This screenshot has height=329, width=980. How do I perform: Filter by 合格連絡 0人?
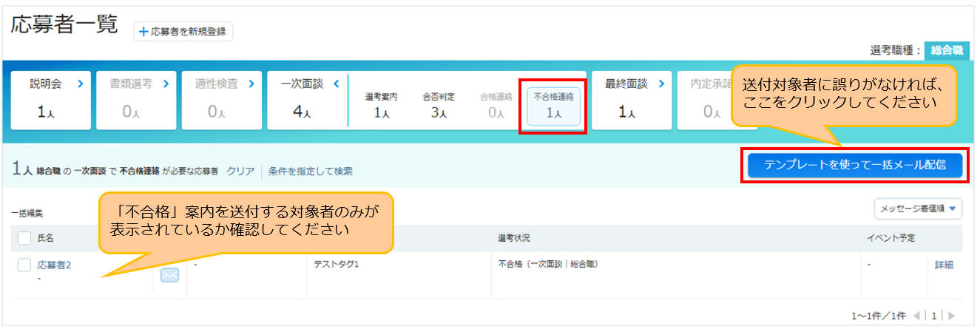coord(496,106)
